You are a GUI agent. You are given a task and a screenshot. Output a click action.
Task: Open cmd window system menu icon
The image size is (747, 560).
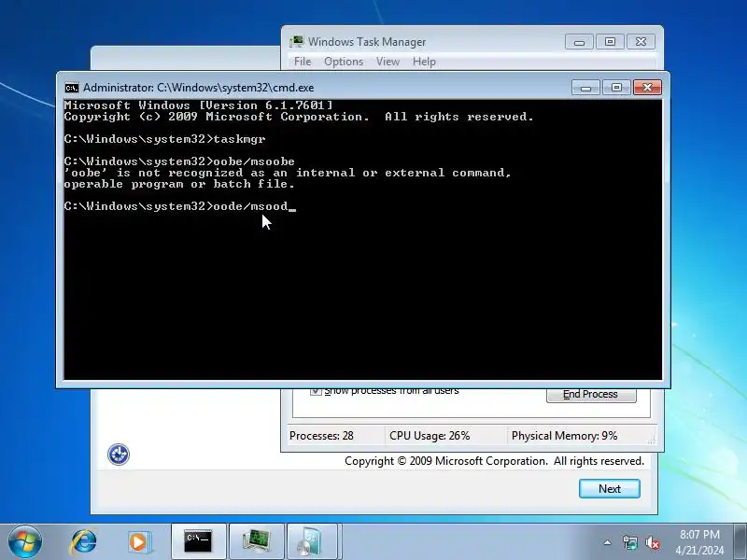pyautogui.click(x=72, y=88)
